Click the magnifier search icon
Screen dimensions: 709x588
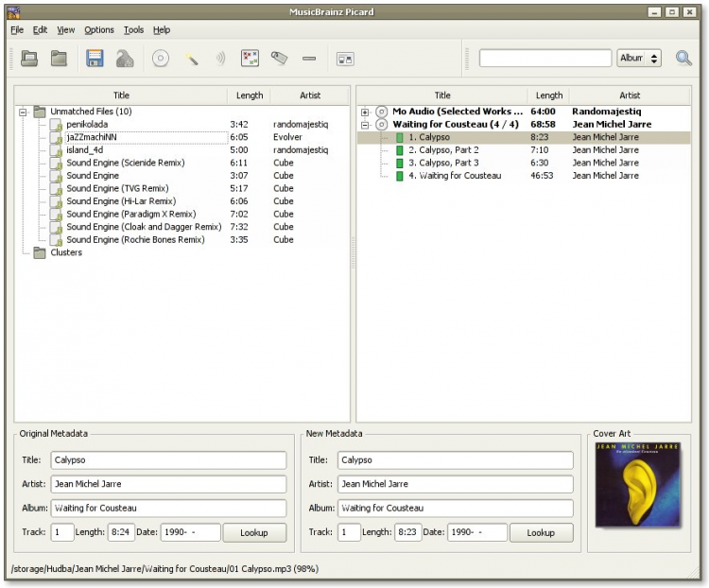pos(683,59)
